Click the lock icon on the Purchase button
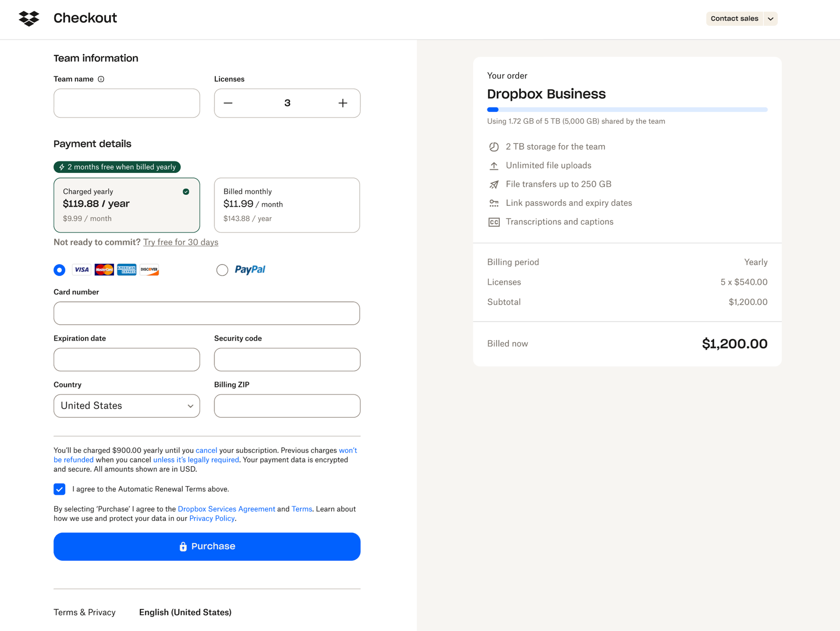Screen dimensions: 840x631 coord(183,546)
